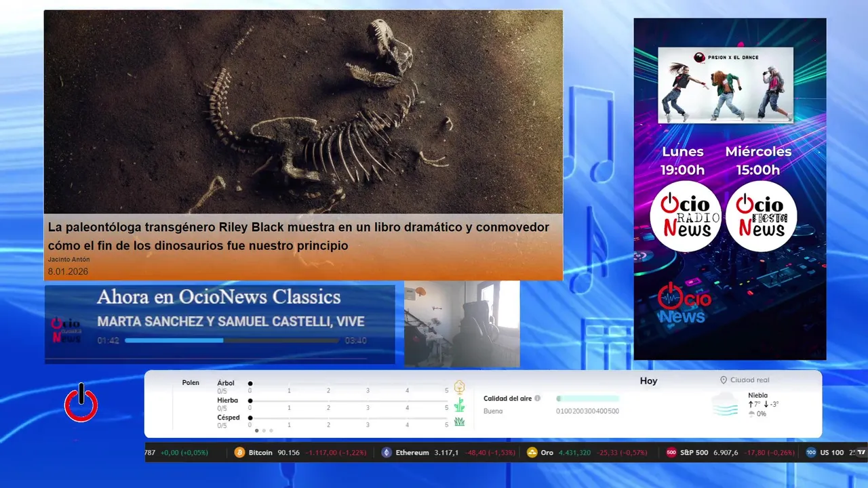Click the red power logo icon

pos(81,403)
